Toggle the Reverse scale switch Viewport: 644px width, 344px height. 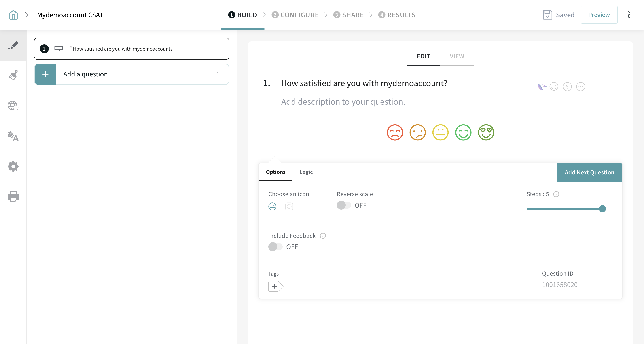click(x=344, y=205)
